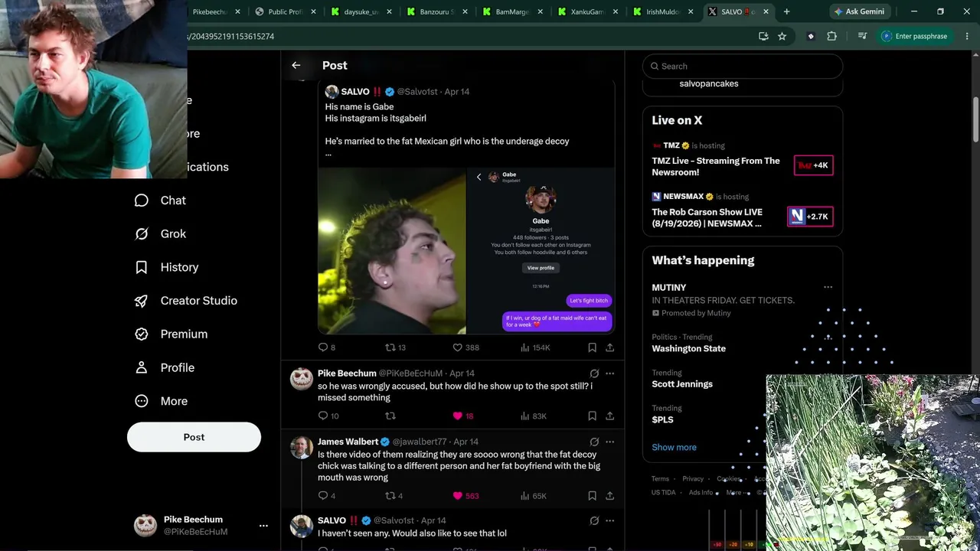Open more options on James Walbert's comment
The height and width of the screenshot is (551, 980).
coord(609,442)
